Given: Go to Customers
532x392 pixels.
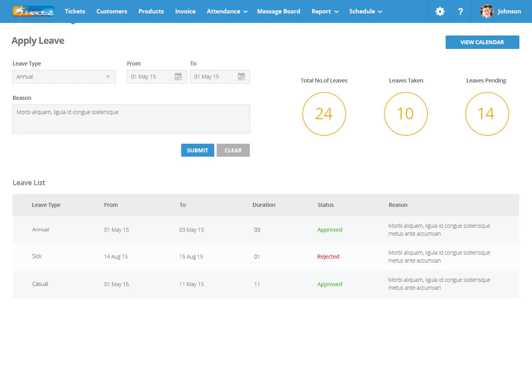Looking at the screenshot, I should pos(112,11).
